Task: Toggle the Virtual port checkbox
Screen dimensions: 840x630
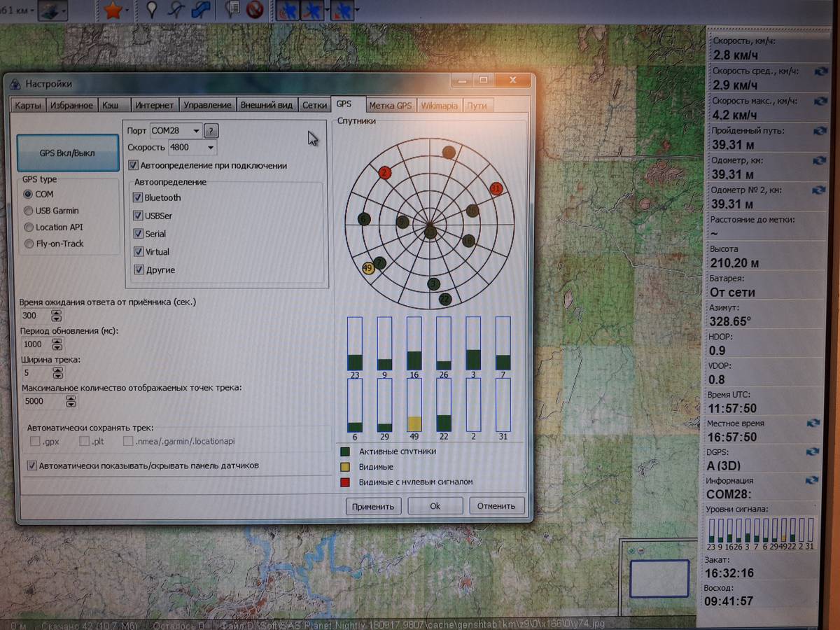Action: [138, 252]
